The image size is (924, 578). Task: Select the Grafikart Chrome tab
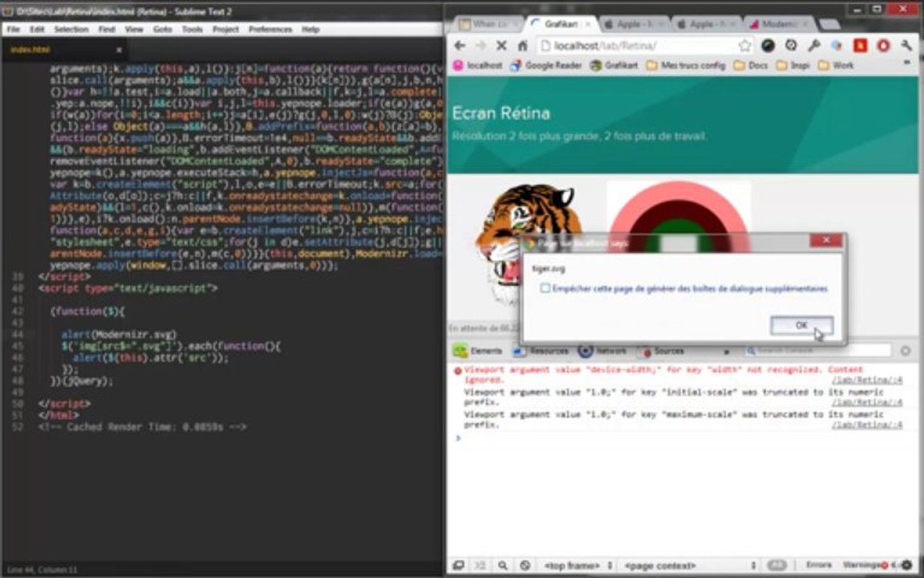click(561, 24)
